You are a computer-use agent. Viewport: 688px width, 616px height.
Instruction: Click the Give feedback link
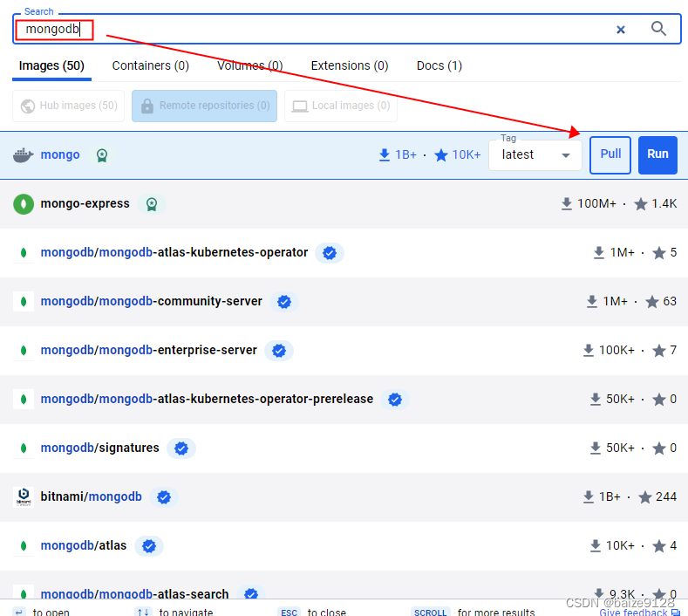point(640,612)
